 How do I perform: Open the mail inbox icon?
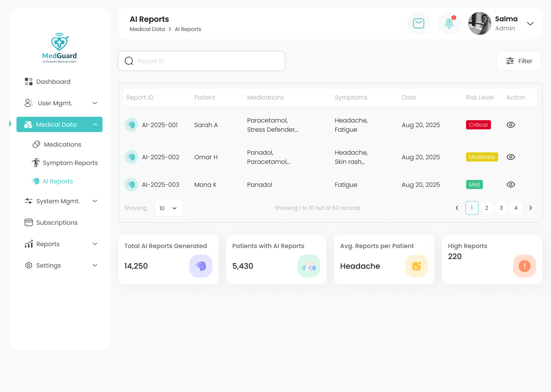click(419, 23)
